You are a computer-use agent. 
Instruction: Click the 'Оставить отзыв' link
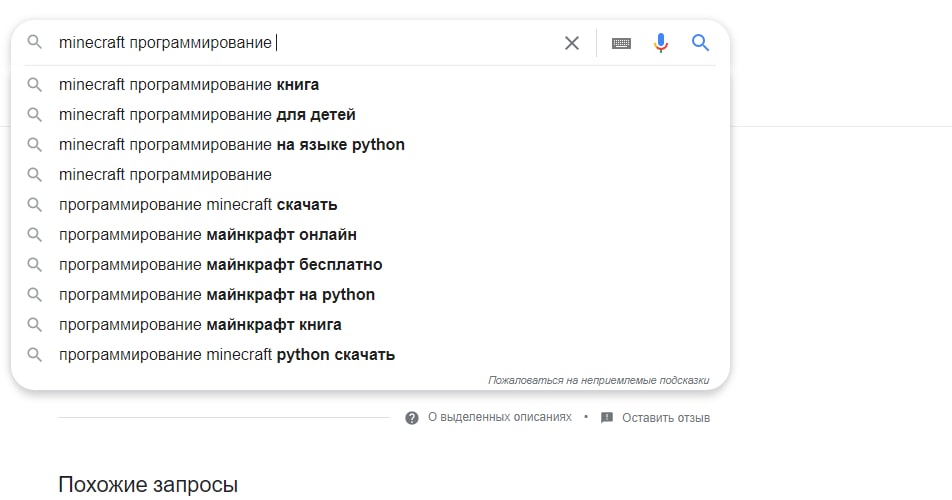(665, 417)
